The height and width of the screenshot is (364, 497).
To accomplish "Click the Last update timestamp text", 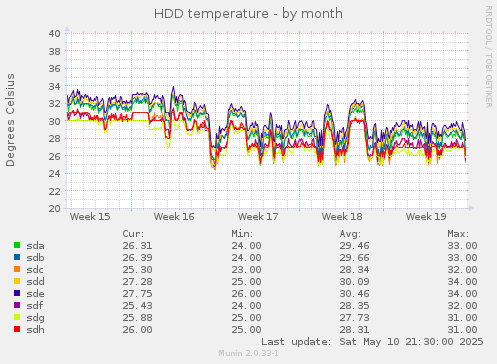I will [372, 342].
